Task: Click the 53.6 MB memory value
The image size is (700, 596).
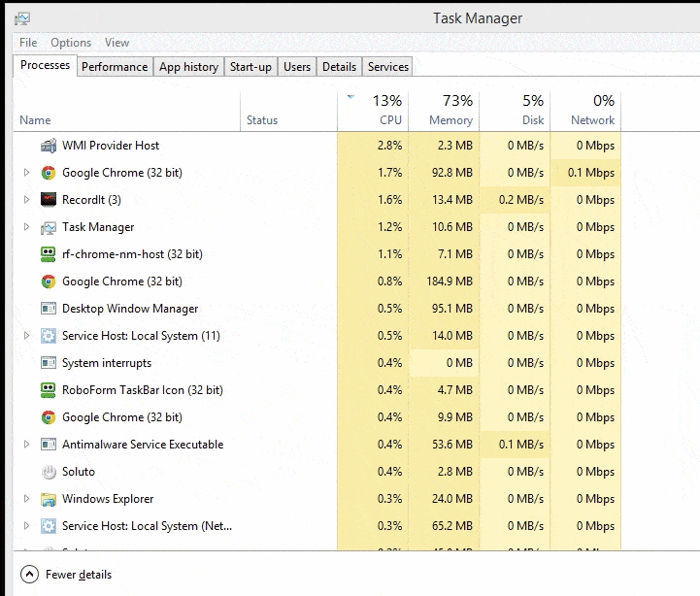Action: [x=452, y=445]
